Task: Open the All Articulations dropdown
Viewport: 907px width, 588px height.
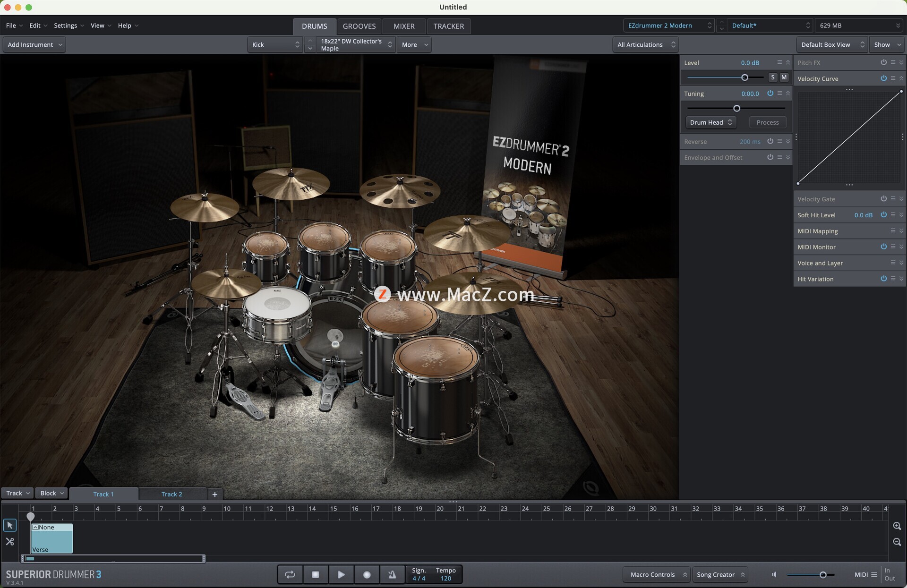Action: tap(646, 44)
